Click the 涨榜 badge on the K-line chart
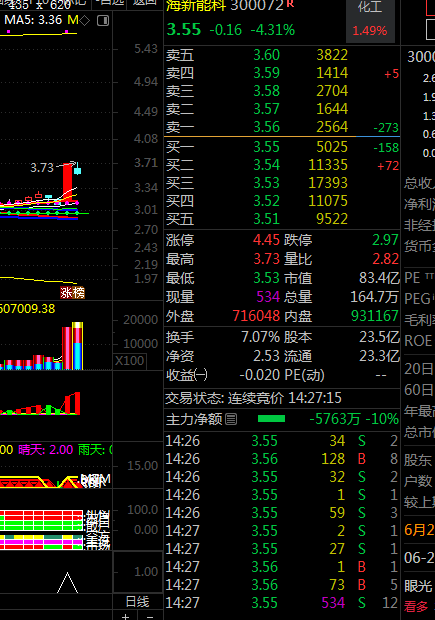Screen dimensions: 435x620 tap(72, 293)
